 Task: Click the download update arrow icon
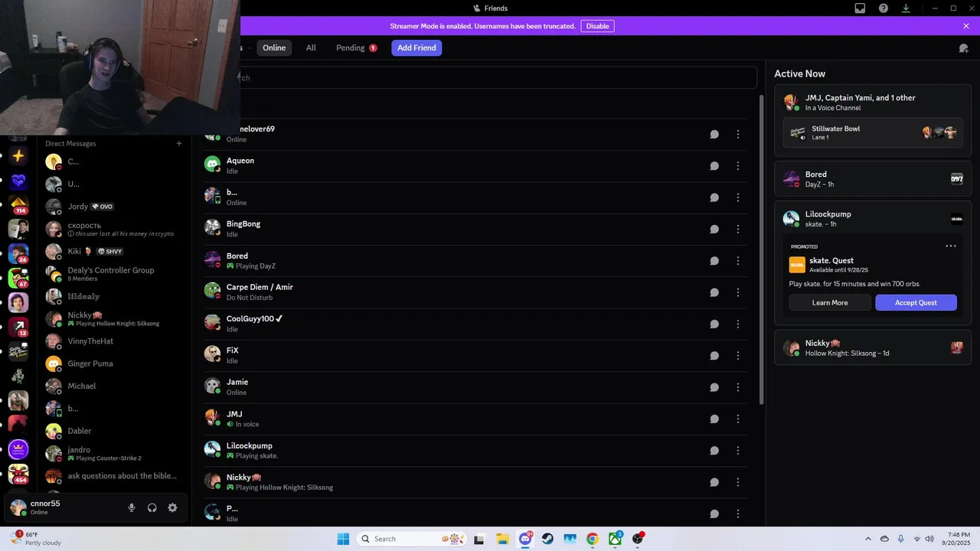pos(906,8)
